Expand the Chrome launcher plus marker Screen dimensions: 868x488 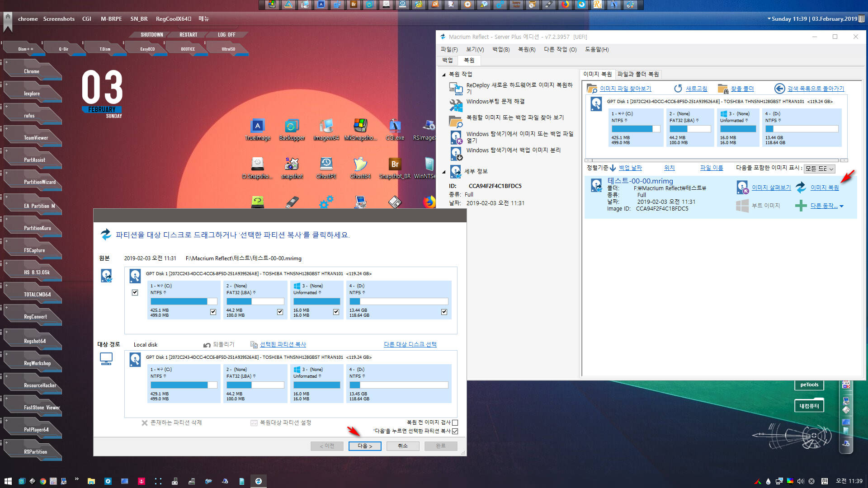click(6, 62)
